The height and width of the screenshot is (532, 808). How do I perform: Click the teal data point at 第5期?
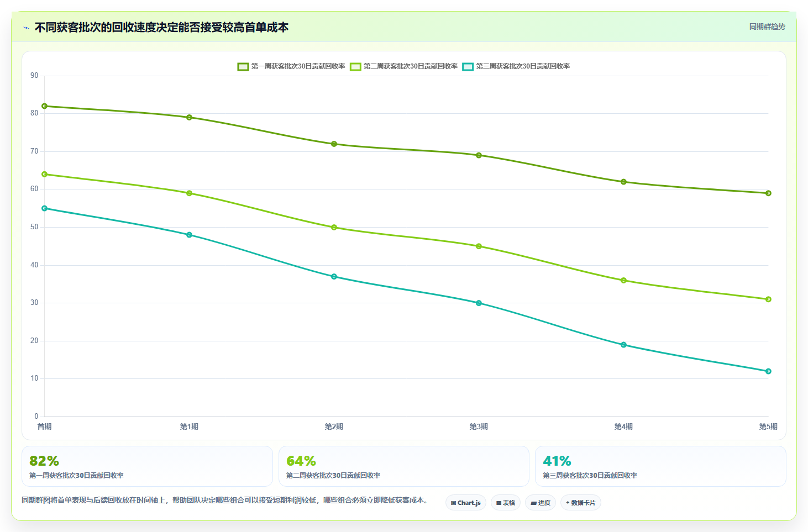768,371
